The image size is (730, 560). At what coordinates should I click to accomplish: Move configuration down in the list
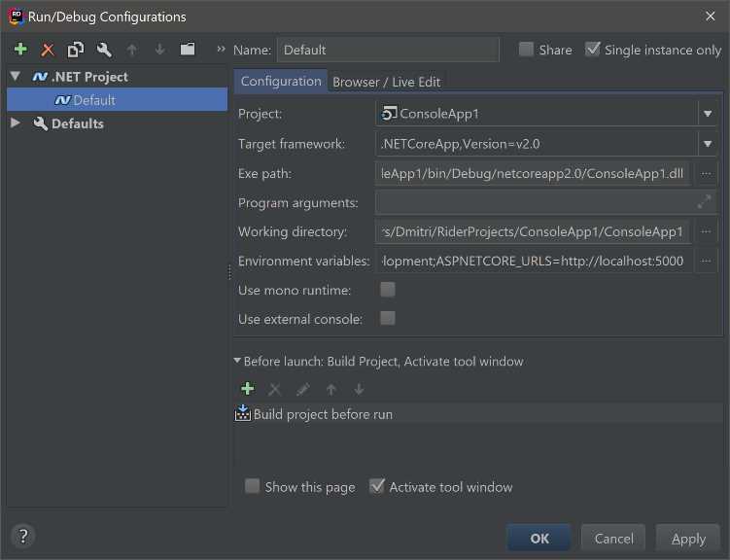[x=159, y=50]
